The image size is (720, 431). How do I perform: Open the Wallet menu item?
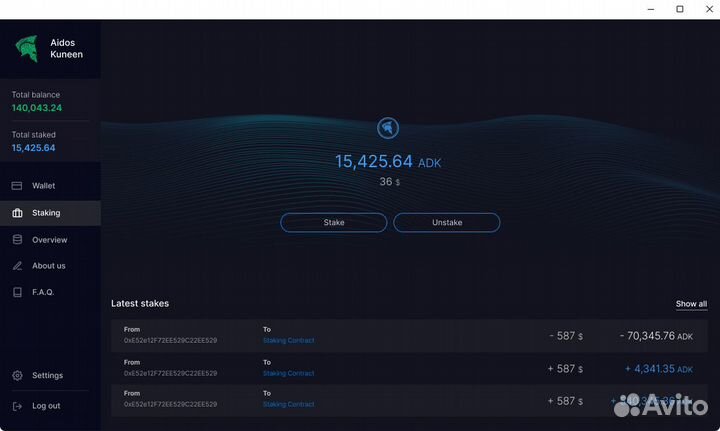pos(43,186)
